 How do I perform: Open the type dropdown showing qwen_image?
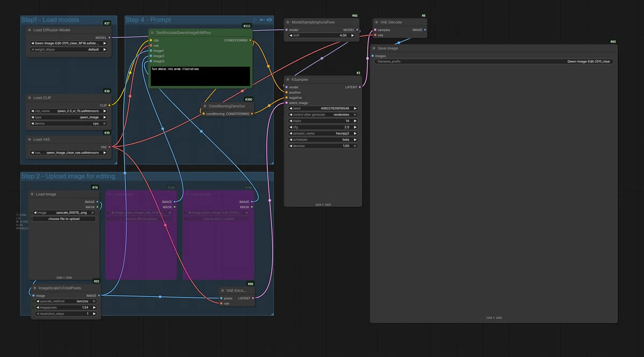tap(69, 117)
